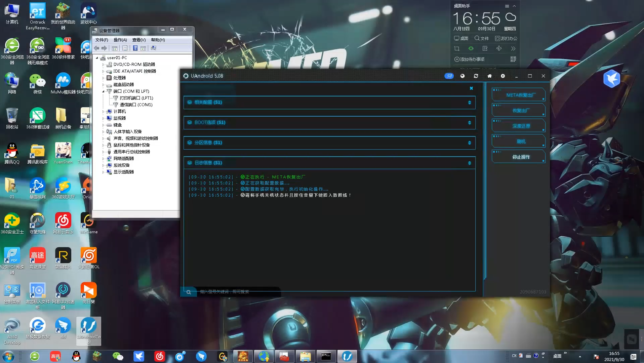Click the search magnifier icon in UAndroid
The width and height of the screenshot is (644, 363).
[x=189, y=292]
